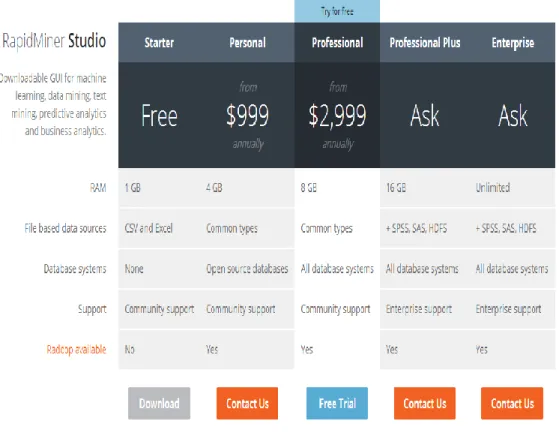
Task: Click the '4 GB' RAM cell
Action: pyautogui.click(x=214, y=188)
